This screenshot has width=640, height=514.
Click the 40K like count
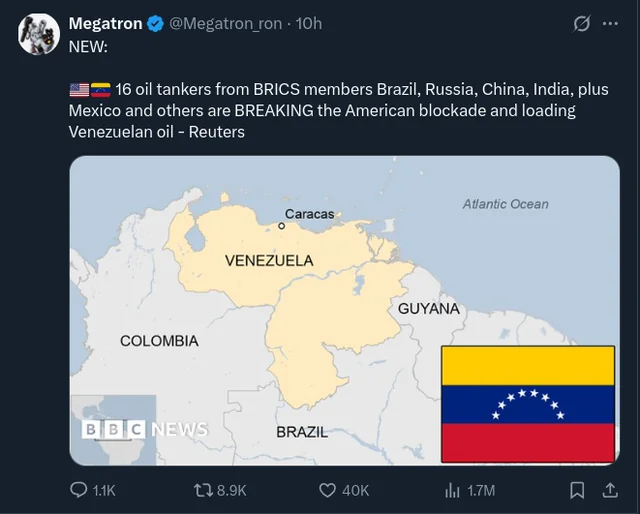356,490
